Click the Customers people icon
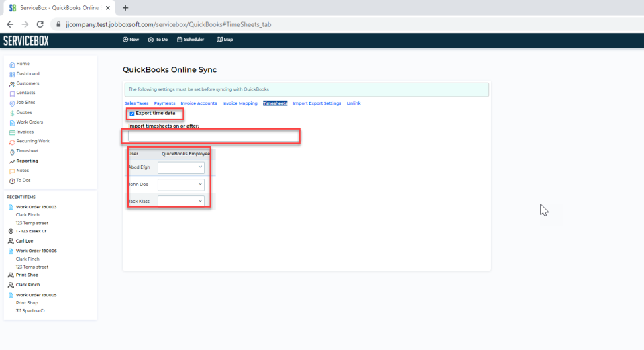The height and width of the screenshot is (350, 644). pos(12,84)
